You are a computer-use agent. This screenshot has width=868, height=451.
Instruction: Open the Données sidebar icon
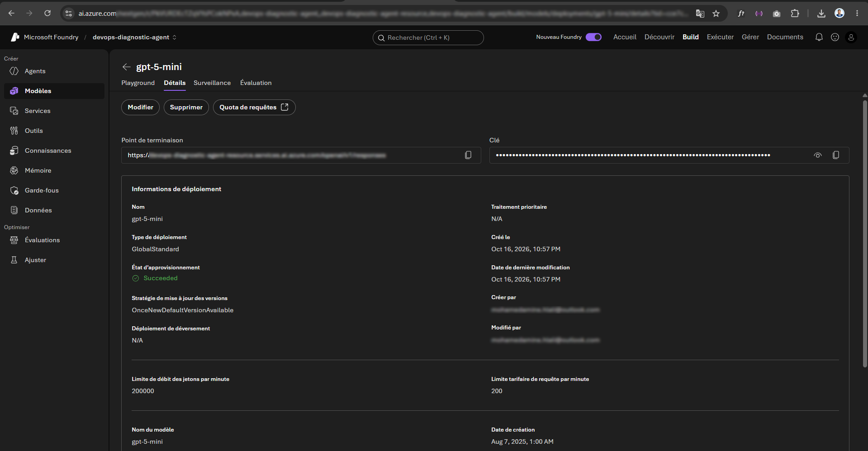(x=14, y=210)
